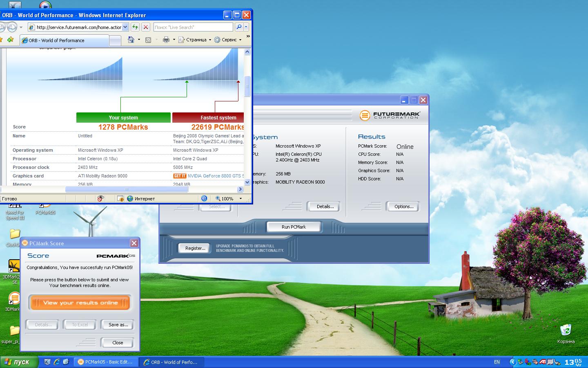The height and width of the screenshot is (368, 588).
Task: Select the PCMark05 desktop shortcut icon
Action: tap(45, 209)
